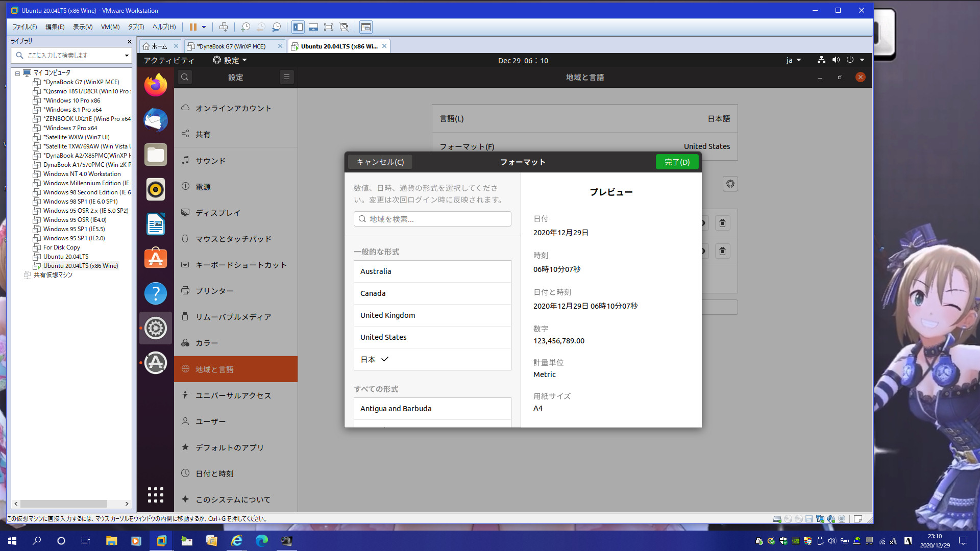This screenshot has height=551, width=980.
Task: Open the ファイル(F) menu
Action: [24, 27]
